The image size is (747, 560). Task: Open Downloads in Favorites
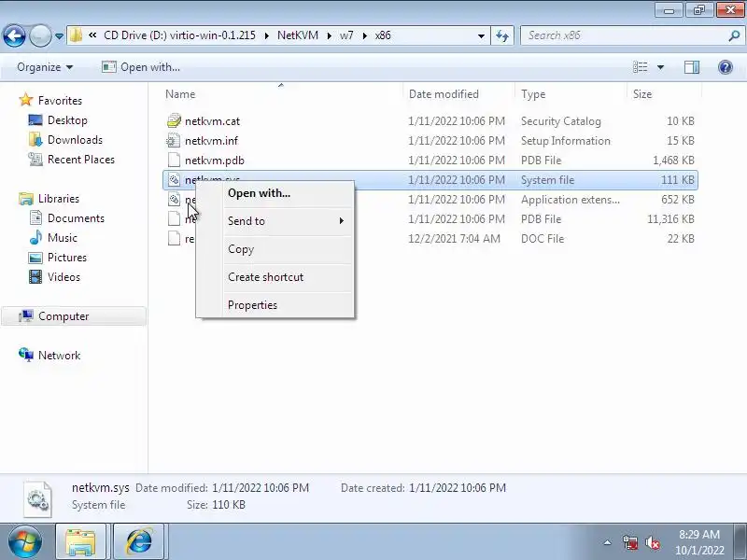[x=75, y=139]
